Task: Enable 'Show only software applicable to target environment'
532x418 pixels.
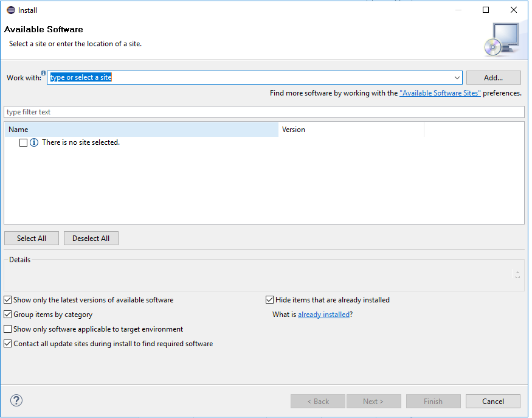Action: (7, 329)
